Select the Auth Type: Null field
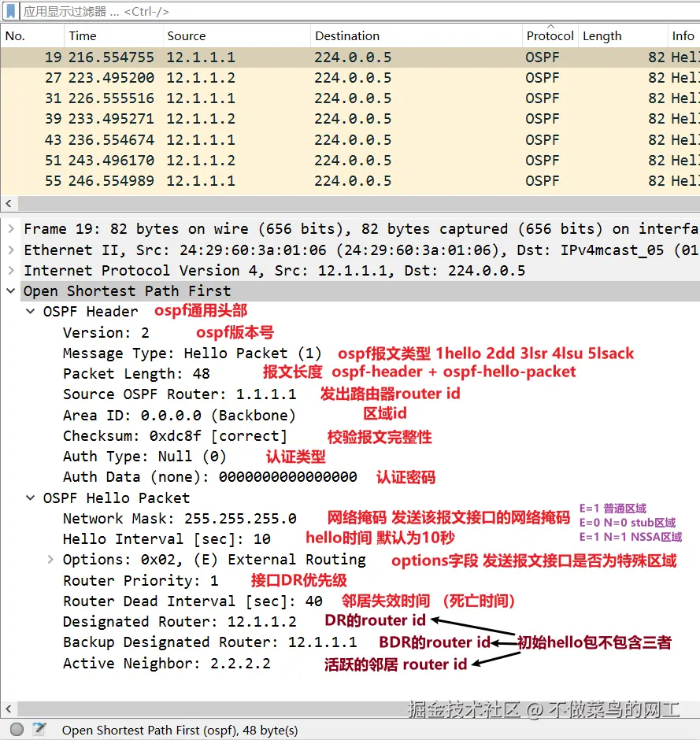 tap(145, 457)
